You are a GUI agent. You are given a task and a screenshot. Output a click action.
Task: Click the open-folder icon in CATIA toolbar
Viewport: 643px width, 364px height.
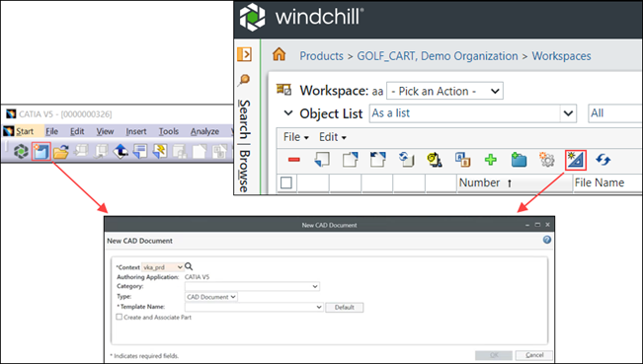60,152
